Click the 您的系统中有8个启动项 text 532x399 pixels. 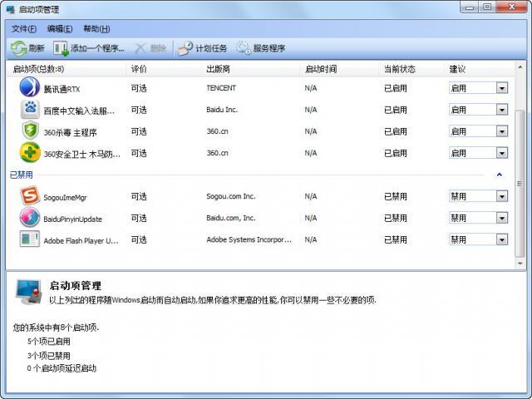click(56, 328)
